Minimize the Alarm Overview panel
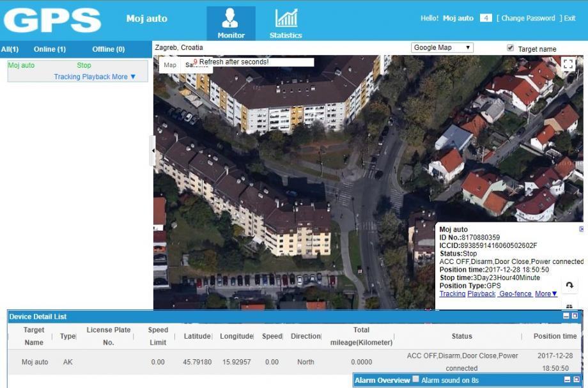The height and width of the screenshot is (388, 588). [567, 380]
